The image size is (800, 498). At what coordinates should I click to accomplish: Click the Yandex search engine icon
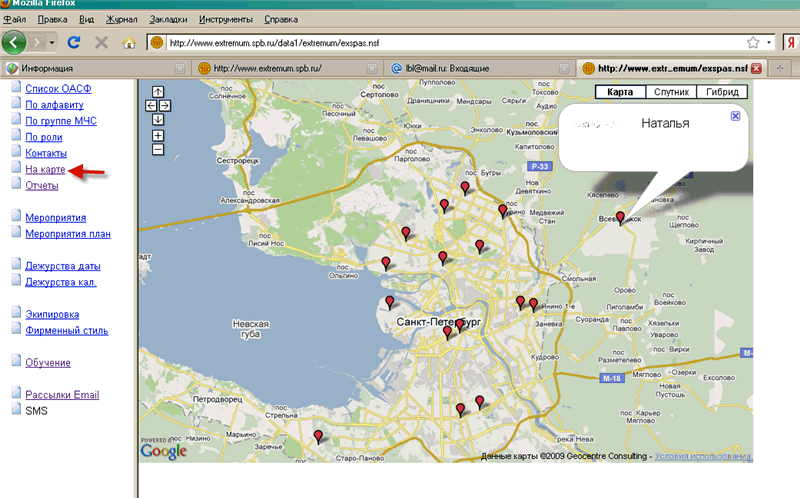791,42
